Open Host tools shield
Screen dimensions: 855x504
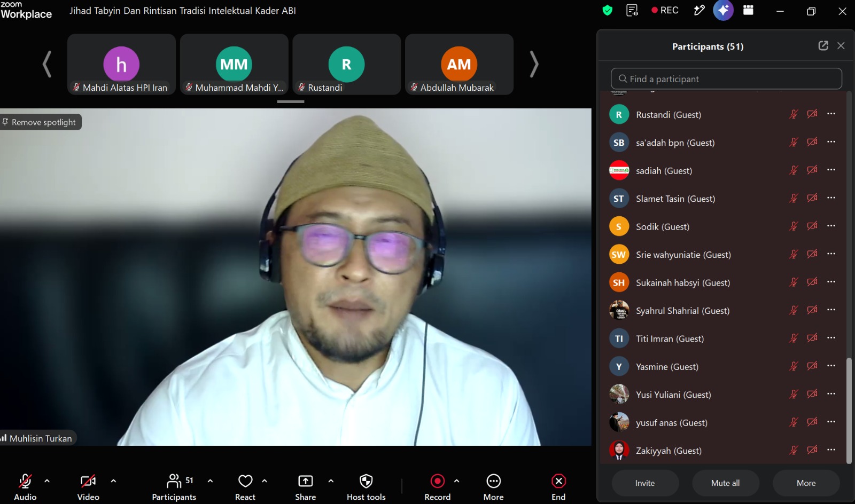pyautogui.click(x=366, y=487)
